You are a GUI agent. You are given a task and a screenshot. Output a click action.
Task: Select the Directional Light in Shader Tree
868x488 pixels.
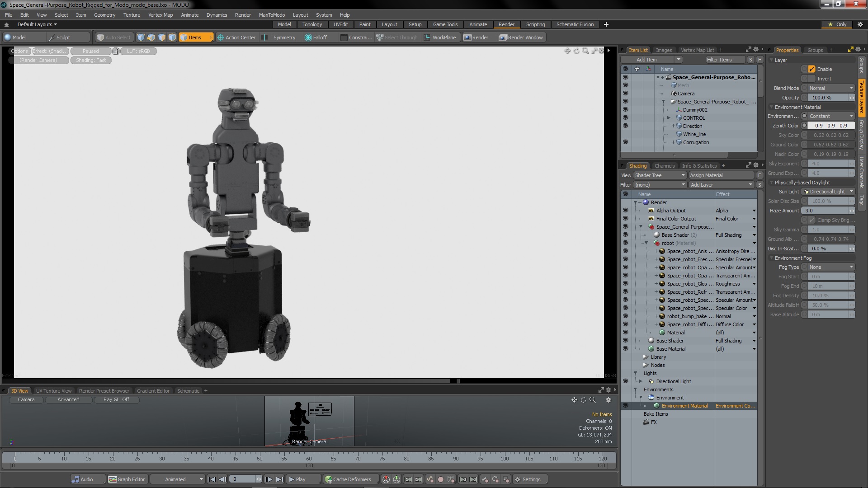point(674,381)
